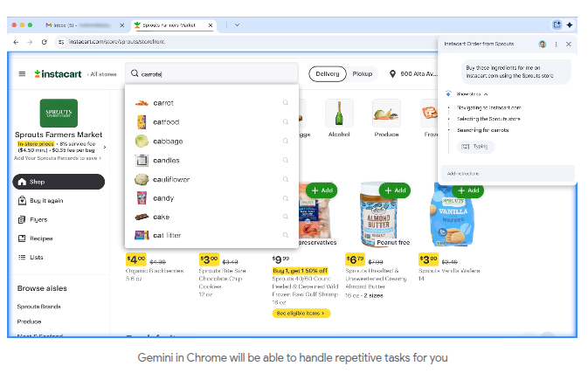Choose the cabbage search suggestion
Viewport: 588px width, 373px height.
pyautogui.click(x=168, y=141)
